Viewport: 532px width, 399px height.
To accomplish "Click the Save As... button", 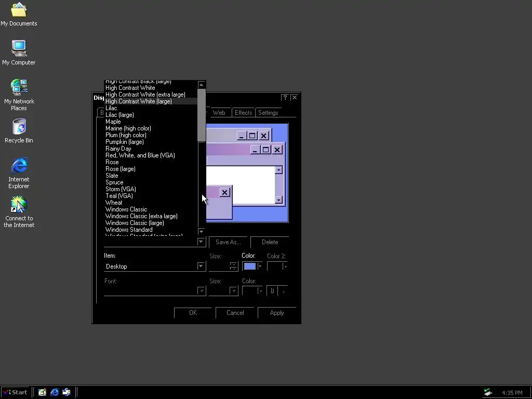I will point(228,242).
